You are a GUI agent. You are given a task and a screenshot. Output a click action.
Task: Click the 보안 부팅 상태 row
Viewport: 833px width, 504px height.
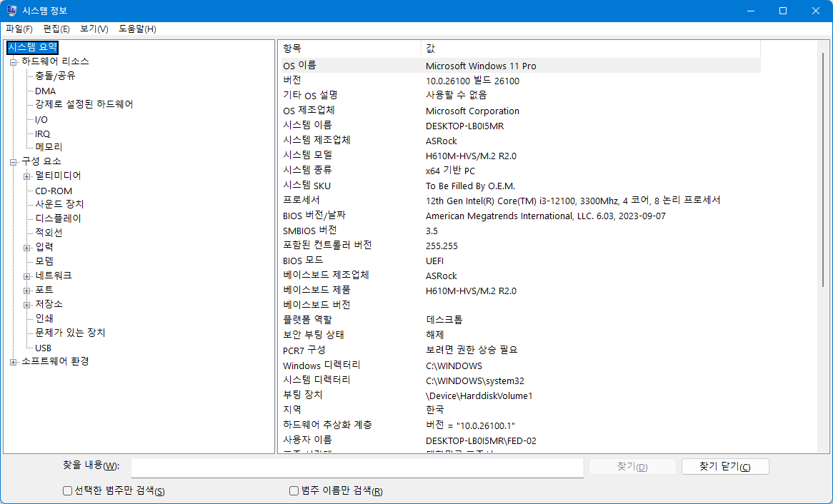pyautogui.click(x=521, y=335)
